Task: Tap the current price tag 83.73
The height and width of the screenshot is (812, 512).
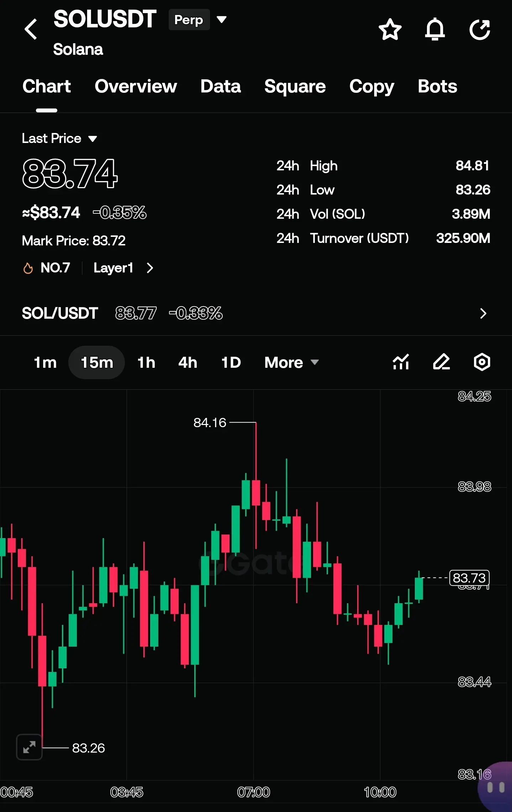Action: (469, 578)
